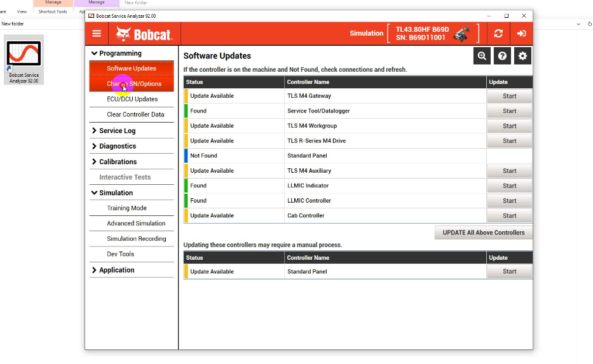Click the machine model TL43.80HF B69D text
Viewport: 593px width, 364px height.
(x=422, y=29)
